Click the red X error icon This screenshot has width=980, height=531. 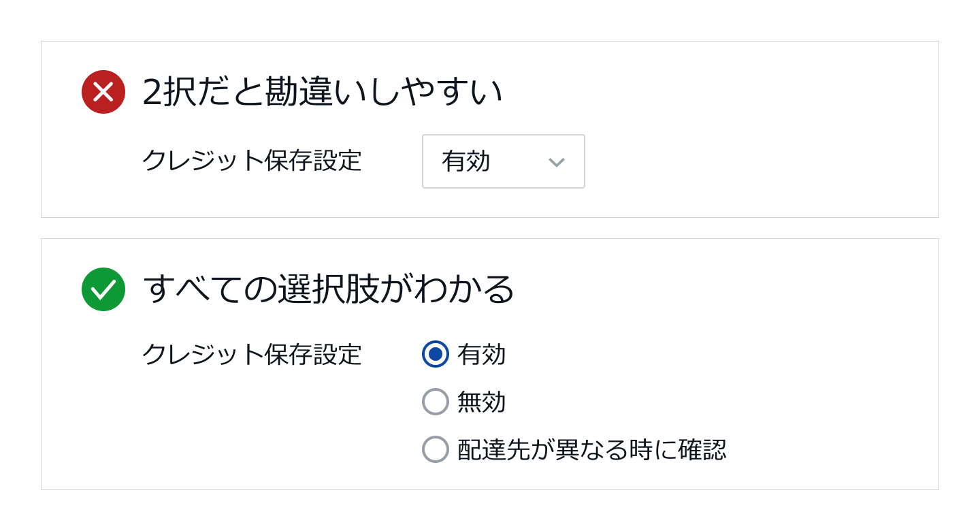(103, 92)
